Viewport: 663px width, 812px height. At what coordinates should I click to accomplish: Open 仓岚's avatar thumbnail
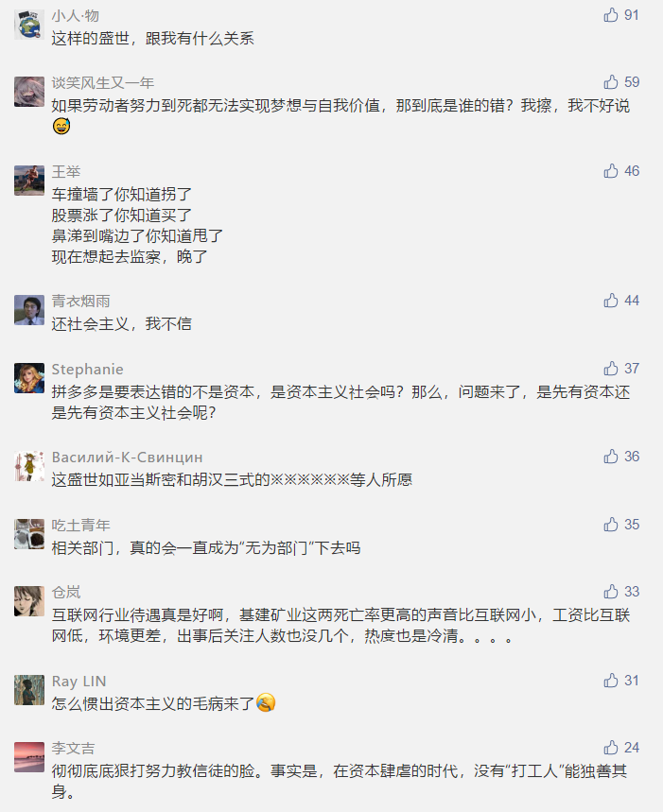pyautogui.click(x=29, y=601)
